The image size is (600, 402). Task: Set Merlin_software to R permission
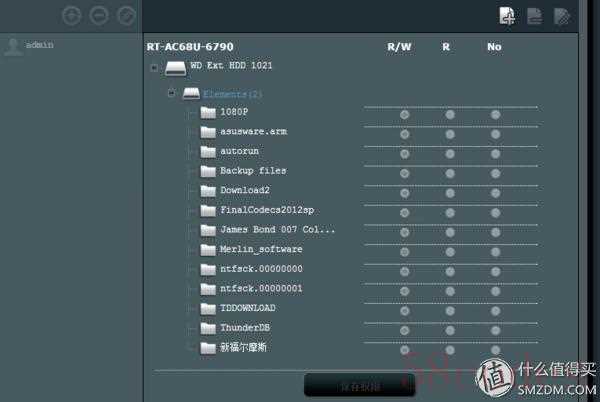click(x=450, y=252)
